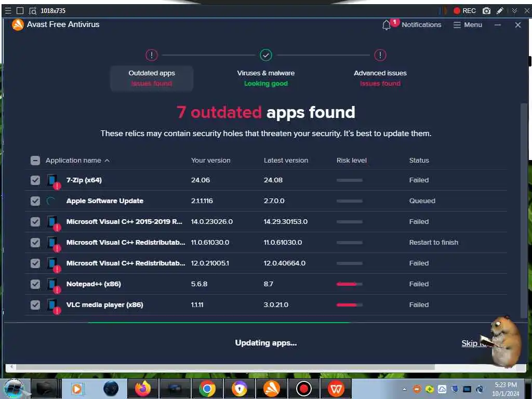Screen dimensions: 532x399
Task: Show hidden system tray icons arrow
Action: [404, 389]
